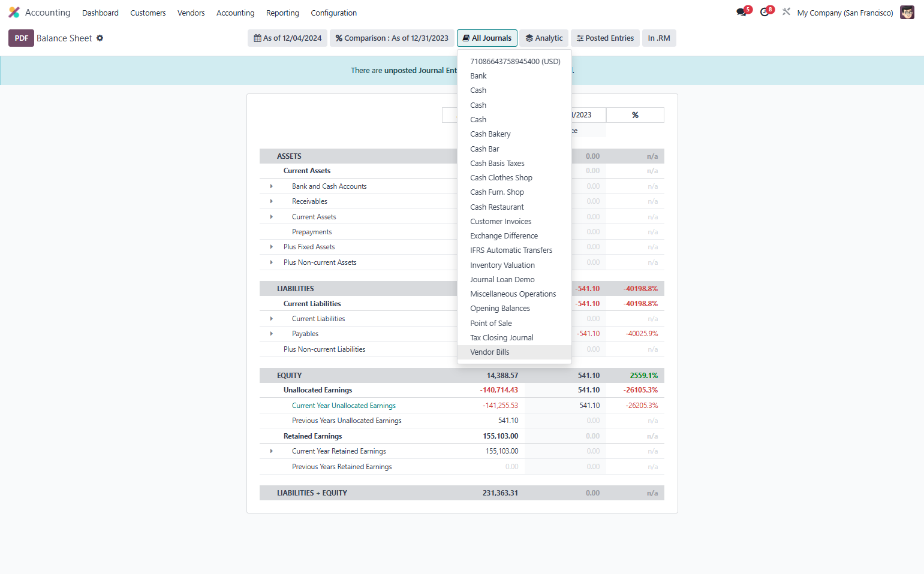
Task: Open the user avatar menu
Action: point(907,13)
